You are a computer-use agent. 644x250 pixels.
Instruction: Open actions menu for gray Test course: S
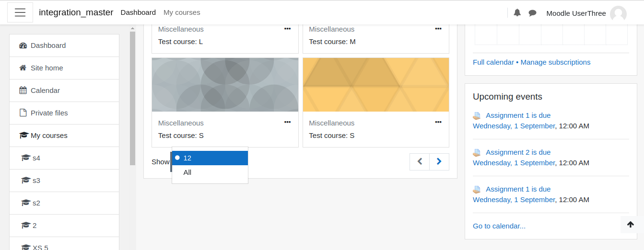tap(287, 122)
